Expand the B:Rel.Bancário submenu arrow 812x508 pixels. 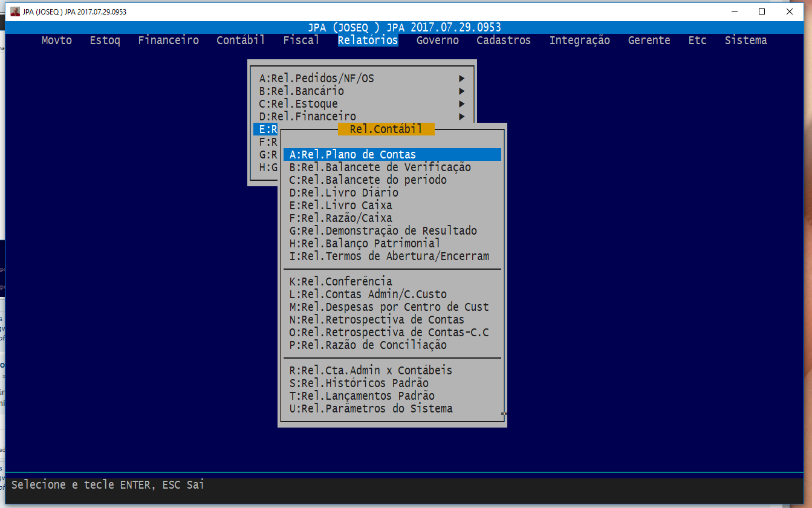point(462,91)
